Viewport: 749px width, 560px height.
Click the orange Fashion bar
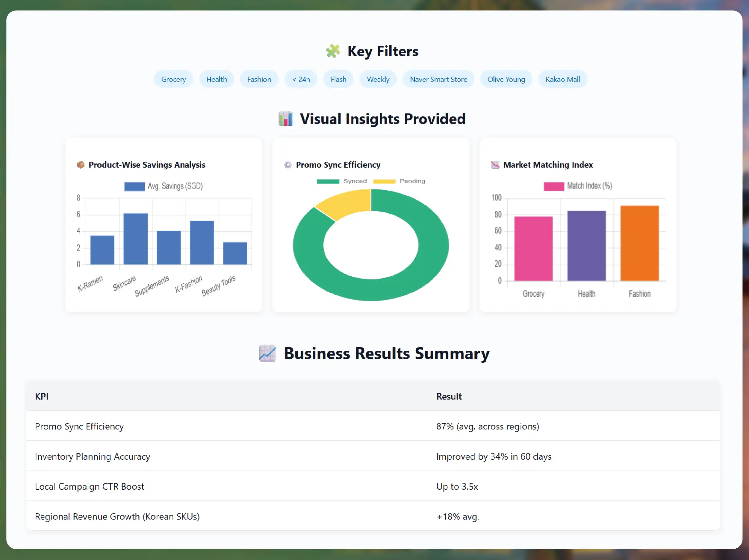[x=639, y=243]
